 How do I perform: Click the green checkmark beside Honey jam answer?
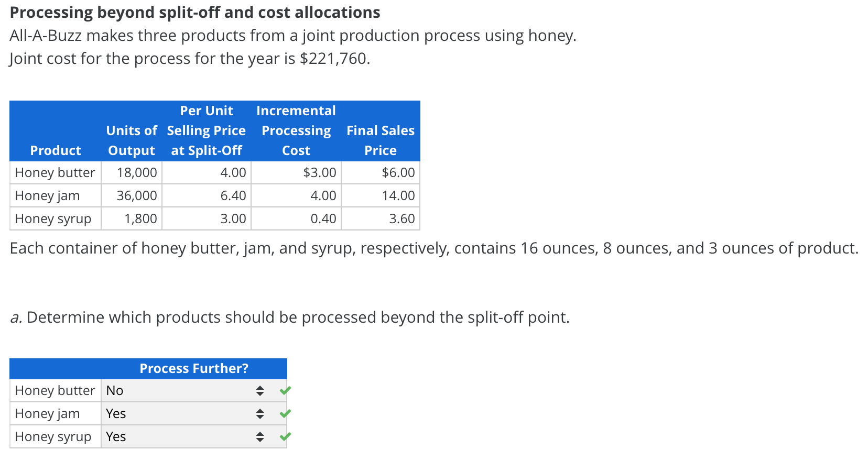285,413
